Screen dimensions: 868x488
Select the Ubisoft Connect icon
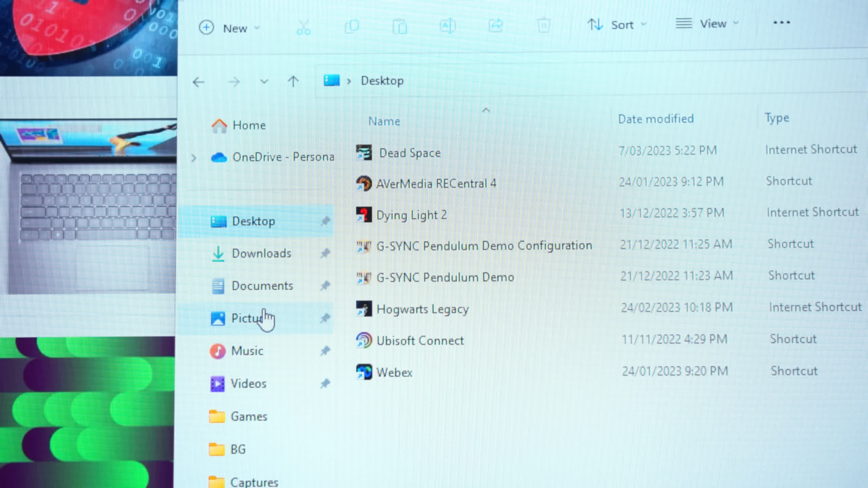click(x=364, y=341)
